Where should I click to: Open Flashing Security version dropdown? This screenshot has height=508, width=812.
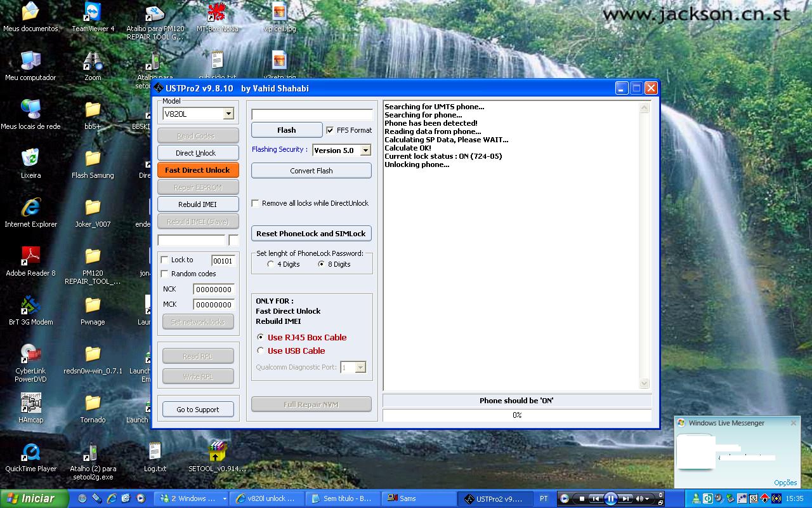(x=365, y=150)
